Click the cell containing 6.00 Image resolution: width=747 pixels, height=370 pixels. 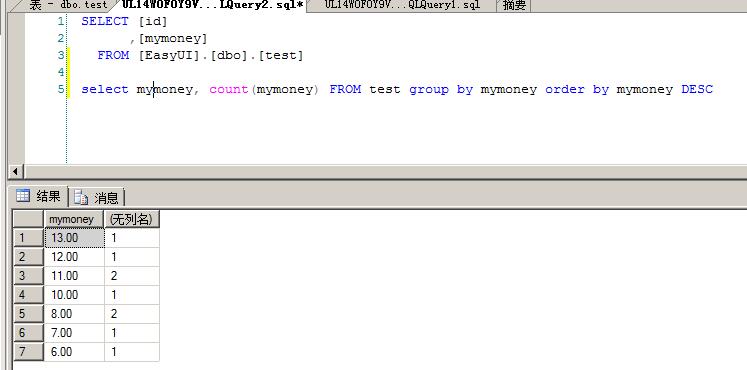click(x=74, y=352)
